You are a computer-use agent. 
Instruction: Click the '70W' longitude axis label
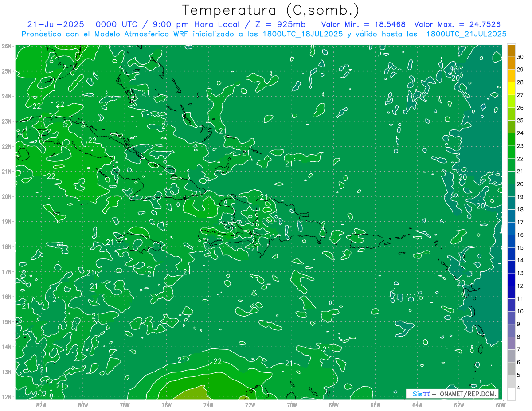point(292,404)
